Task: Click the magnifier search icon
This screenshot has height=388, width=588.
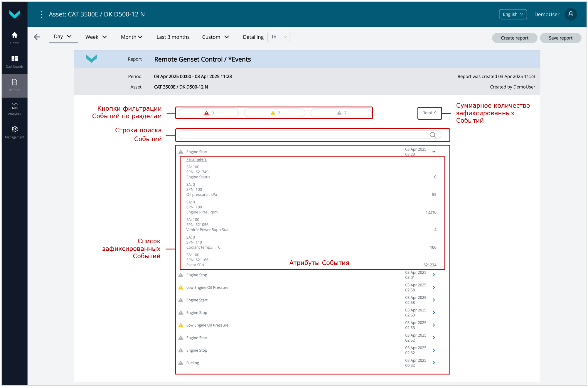Action: (432, 135)
